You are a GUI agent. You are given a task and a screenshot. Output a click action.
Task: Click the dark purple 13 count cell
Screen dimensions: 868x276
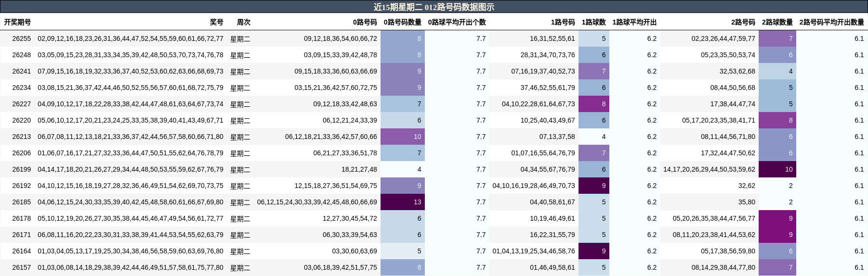tap(403, 202)
